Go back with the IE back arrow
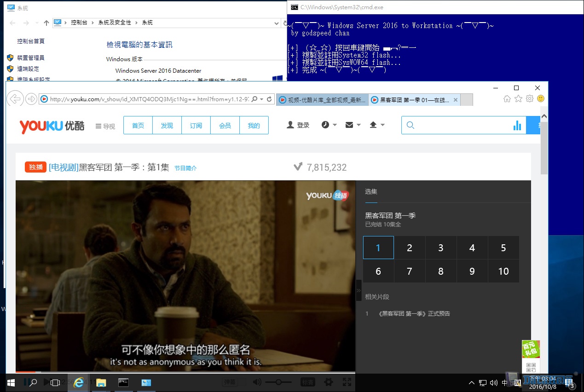Image resolution: width=584 pixels, height=392 pixels. (15, 99)
